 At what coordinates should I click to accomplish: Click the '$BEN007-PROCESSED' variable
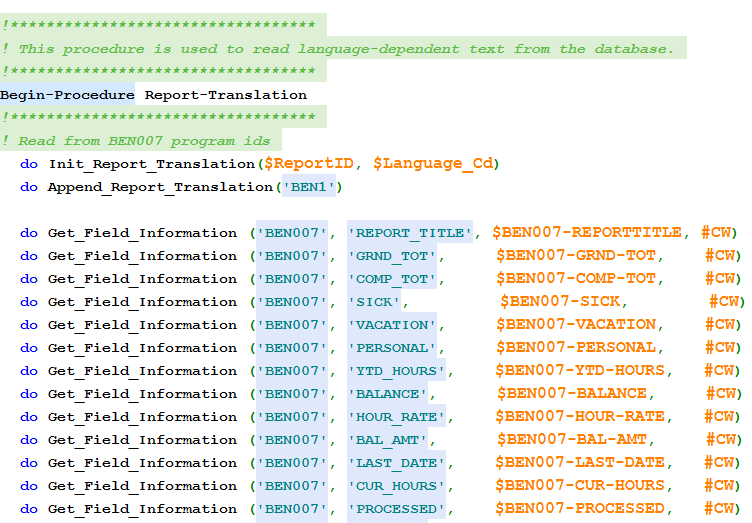[x=580, y=509]
